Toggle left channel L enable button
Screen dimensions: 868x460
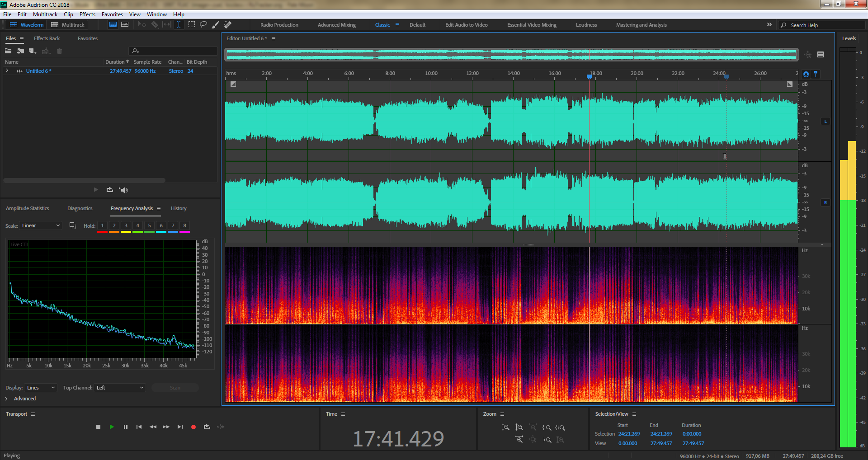tap(826, 121)
